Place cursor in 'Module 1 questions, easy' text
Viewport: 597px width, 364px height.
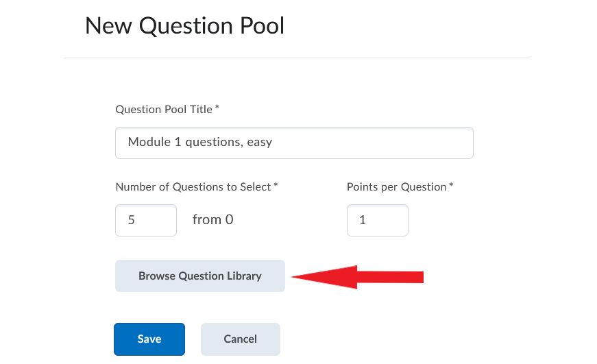tap(200, 142)
